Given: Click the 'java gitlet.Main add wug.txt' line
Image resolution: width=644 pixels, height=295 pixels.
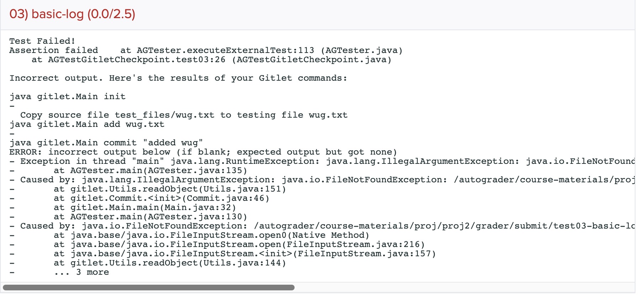Looking at the screenshot, I should tap(87, 124).
